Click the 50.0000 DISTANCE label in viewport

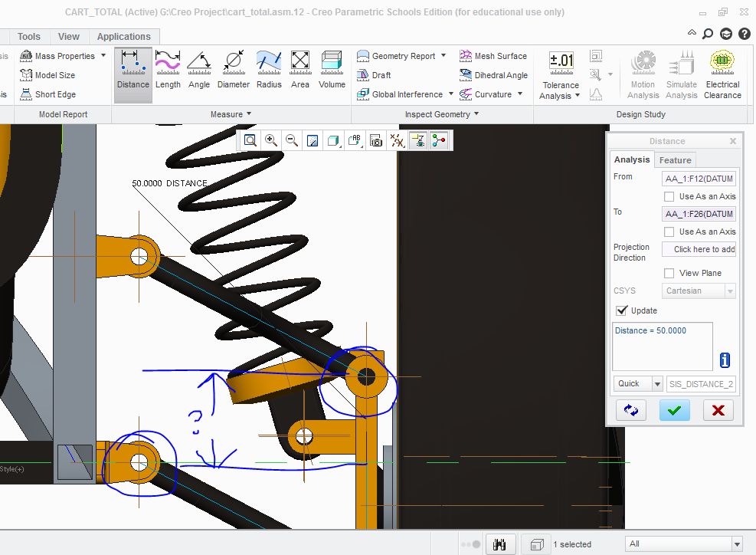[169, 183]
